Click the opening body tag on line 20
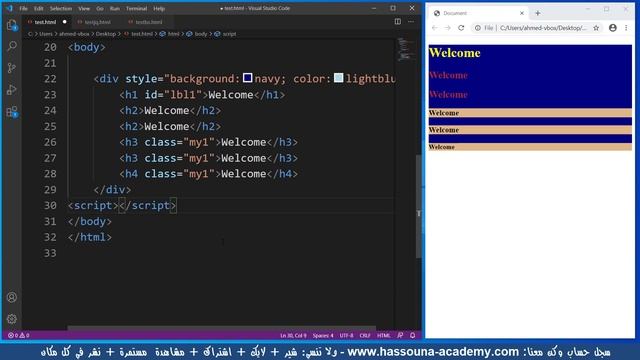Screen dimensions: 640x360 [87, 47]
